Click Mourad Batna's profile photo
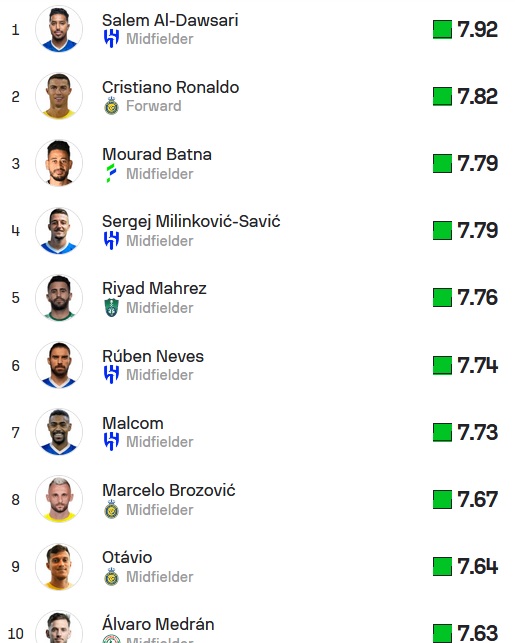Viewport: 515px width, 643px height. click(59, 163)
